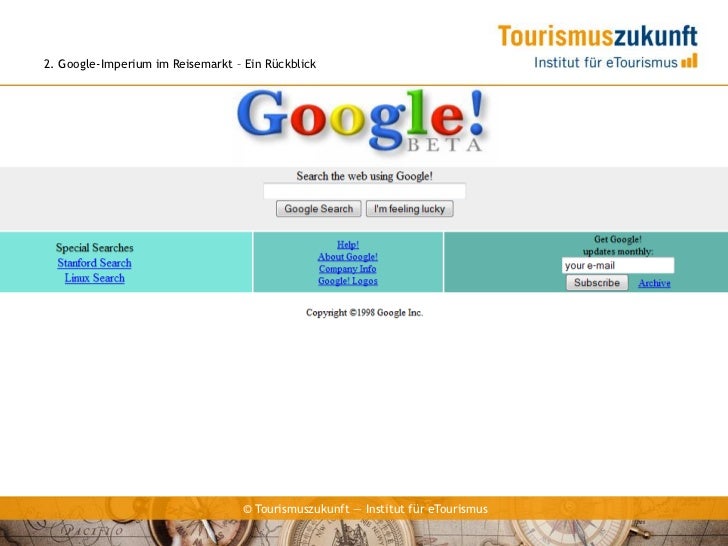The width and height of the screenshot is (728, 546).
Task: Click the Special Searches heading text
Action: click(x=95, y=247)
